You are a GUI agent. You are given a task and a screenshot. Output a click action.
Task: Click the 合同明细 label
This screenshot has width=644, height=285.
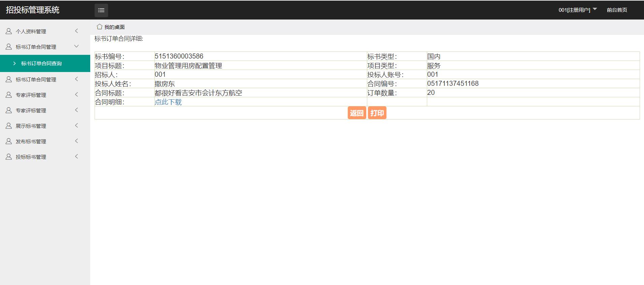pyautogui.click(x=109, y=102)
